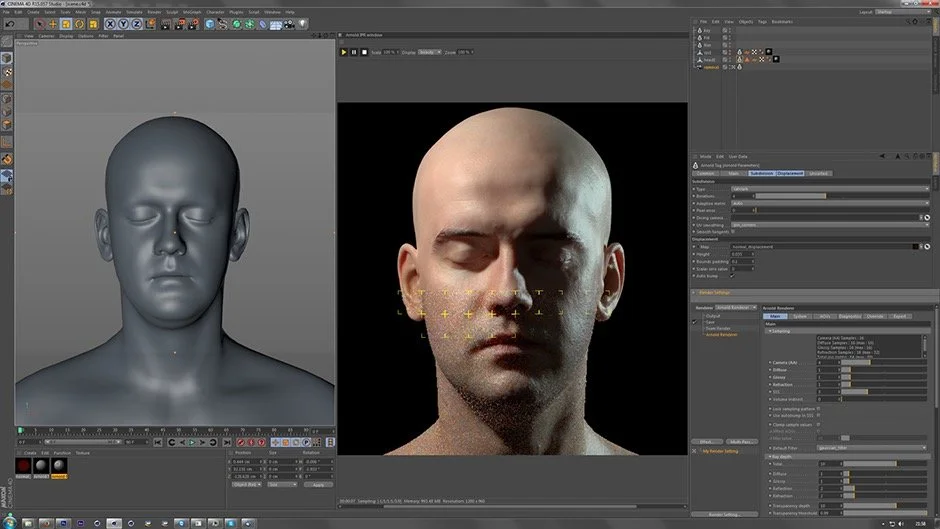Viewport: 940px width, 529px height.
Task: Toggle the X-axis lock icon
Action: pyautogui.click(x=110, y=24)
